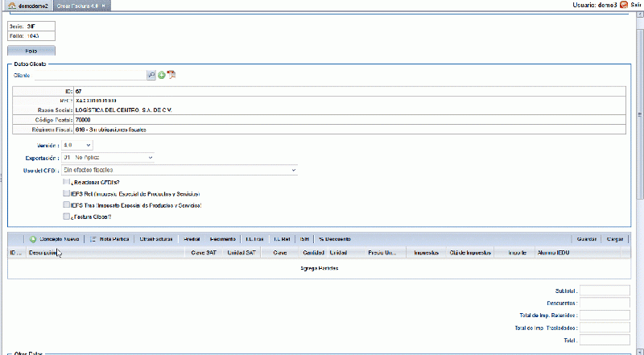Image resolution: width=644 pixels, height=355 pixels.
Task: Tick the ¿Factura Global? checkbox
Action: tap(66, 217)
